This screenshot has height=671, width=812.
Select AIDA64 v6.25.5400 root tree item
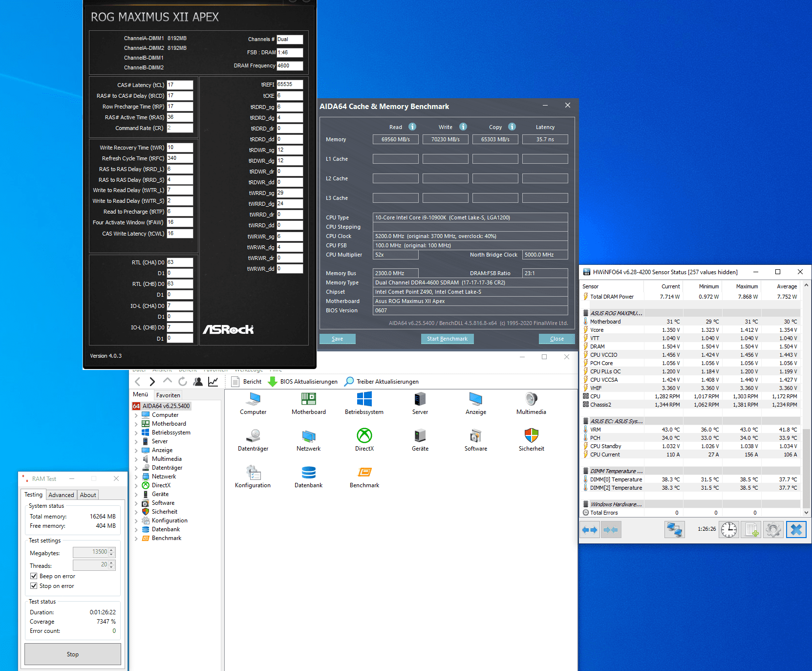[161, 406]
